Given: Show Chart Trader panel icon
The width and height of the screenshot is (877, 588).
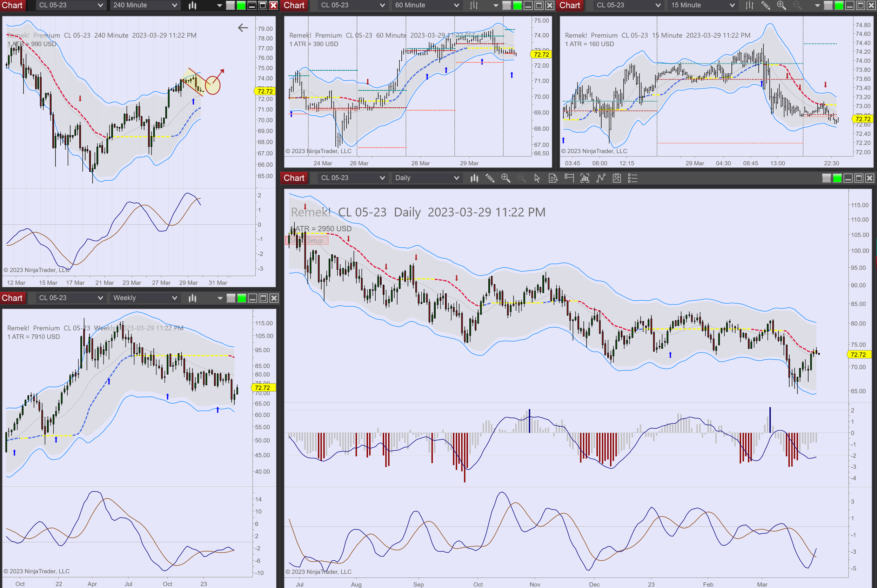Looking at the screenshot, I should [569, 178].
